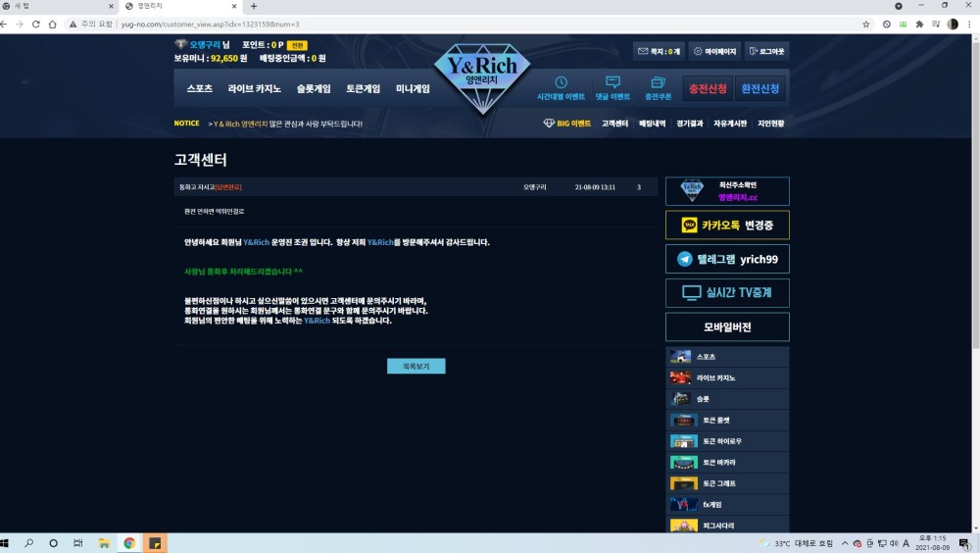Click Chrome icon in taskbar
The height and width of the screenshot is (553, 980).
tap(129, 543)
